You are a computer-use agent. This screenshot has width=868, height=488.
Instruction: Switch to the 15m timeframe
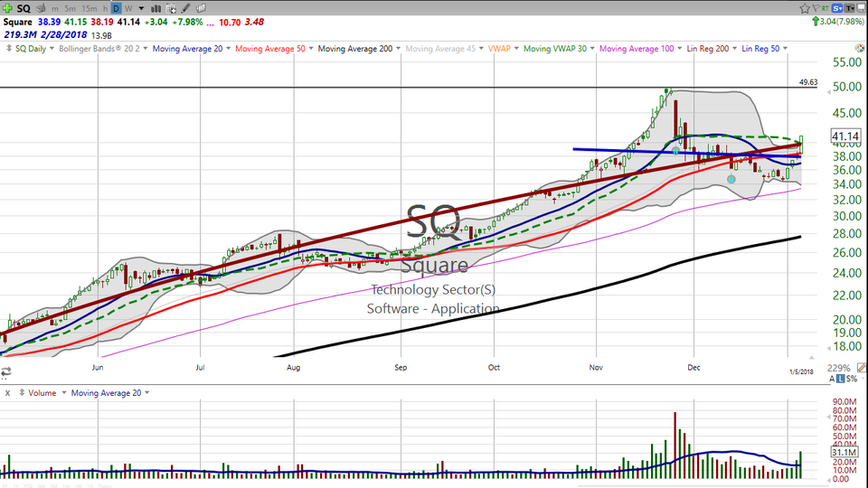coord(90,9)
